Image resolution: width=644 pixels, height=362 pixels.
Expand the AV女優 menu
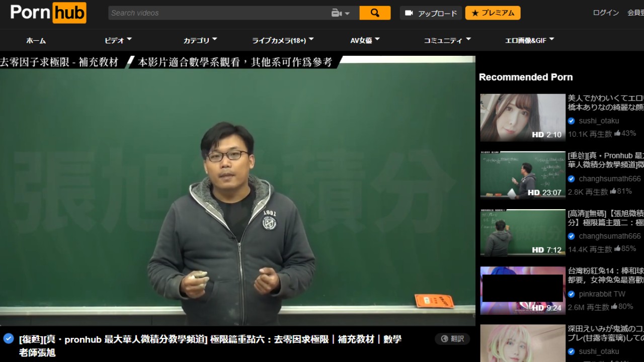pos(365,40)
